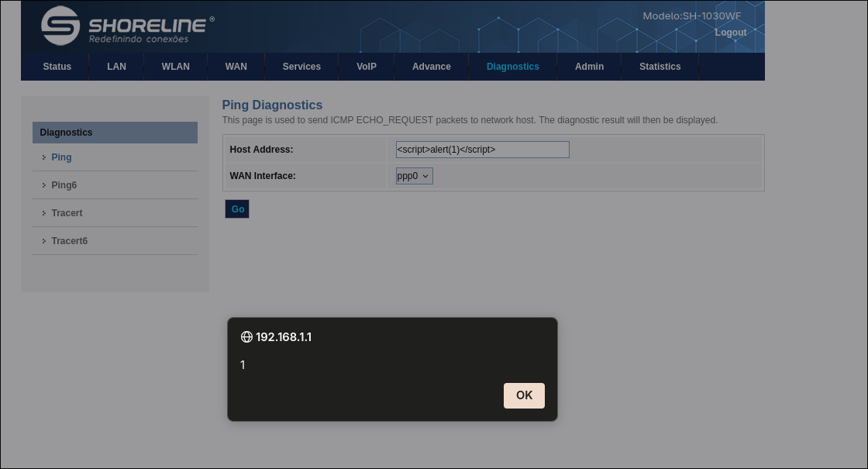Click the SHORELINE brand name text
The width and height of the screenshot is (868, 469).
coord(147,26)
